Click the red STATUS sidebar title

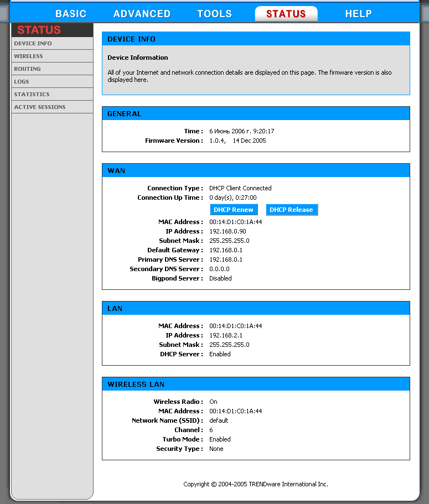(x=39, y=30)
